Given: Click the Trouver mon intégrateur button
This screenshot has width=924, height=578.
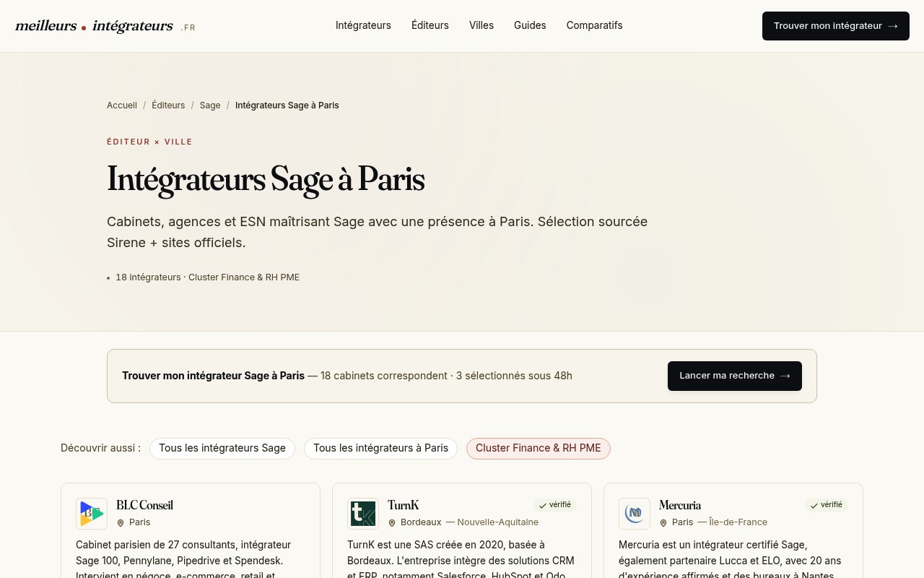Looking at the screenshot, I should click(836, 26).
